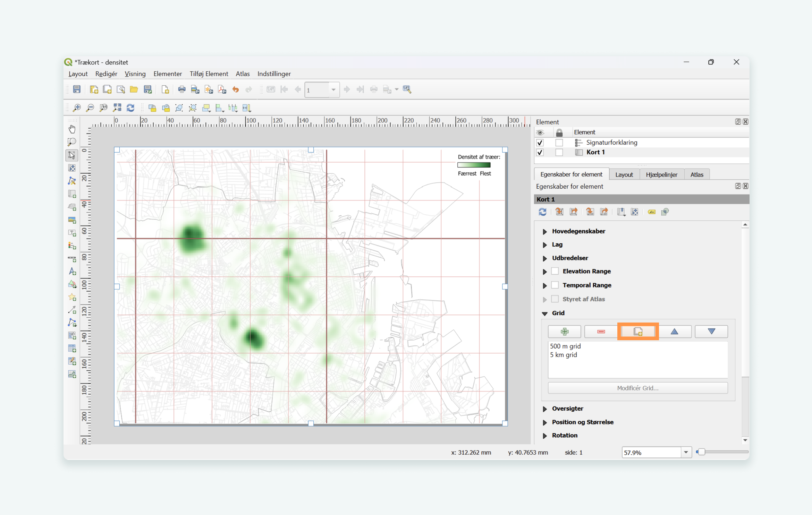Enable the Elevation Range option
Image resolution: width=812 pixels, height=515 pixels.
[555, 271]
